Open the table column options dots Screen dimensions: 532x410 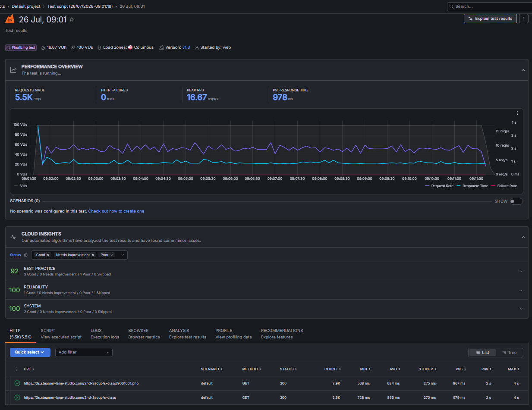coord(17,369)
